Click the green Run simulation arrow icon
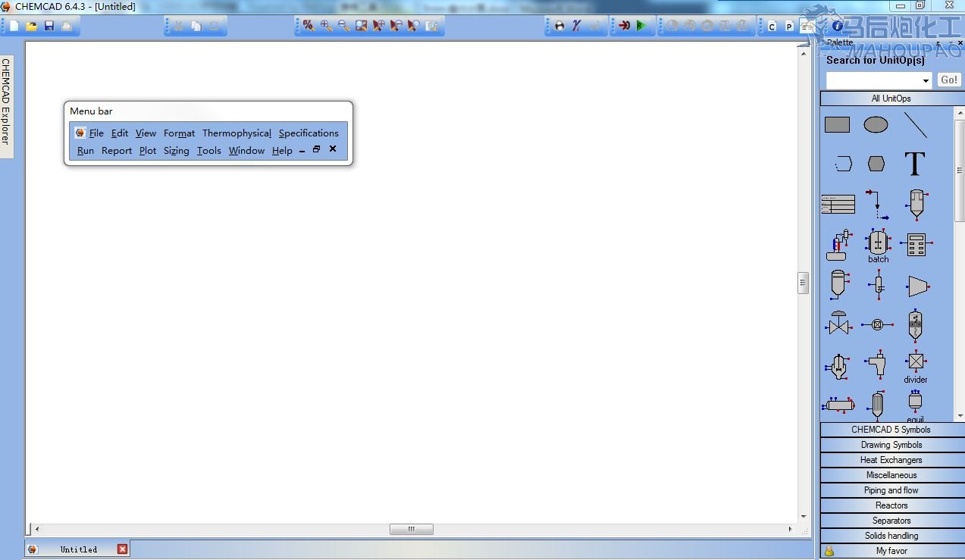 [641, 26]
